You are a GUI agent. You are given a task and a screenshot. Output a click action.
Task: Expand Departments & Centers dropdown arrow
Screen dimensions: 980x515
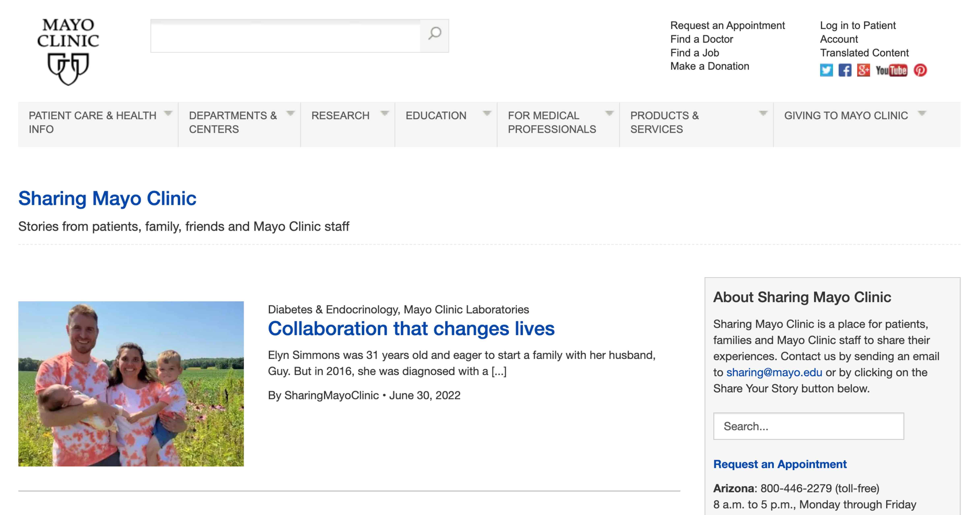click(290, 113)
